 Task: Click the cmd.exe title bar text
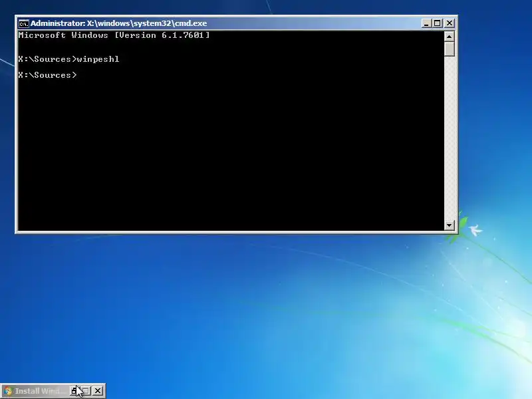[119, 23]
